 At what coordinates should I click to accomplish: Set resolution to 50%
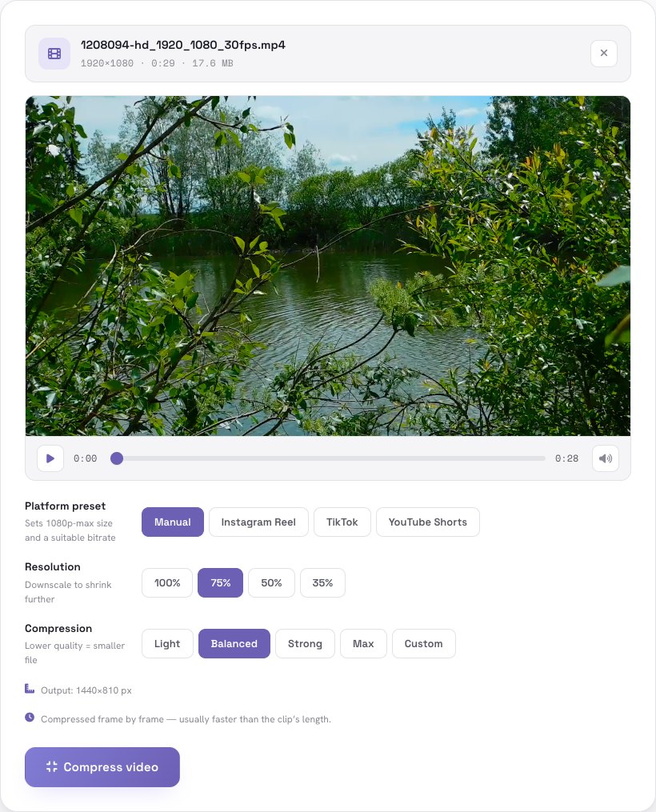pos(271,582)
